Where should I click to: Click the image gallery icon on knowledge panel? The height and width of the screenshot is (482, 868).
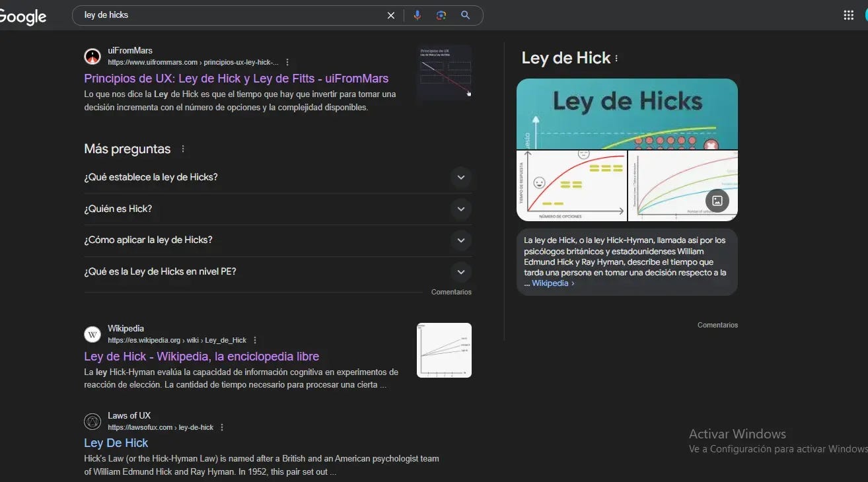point(717,201)
